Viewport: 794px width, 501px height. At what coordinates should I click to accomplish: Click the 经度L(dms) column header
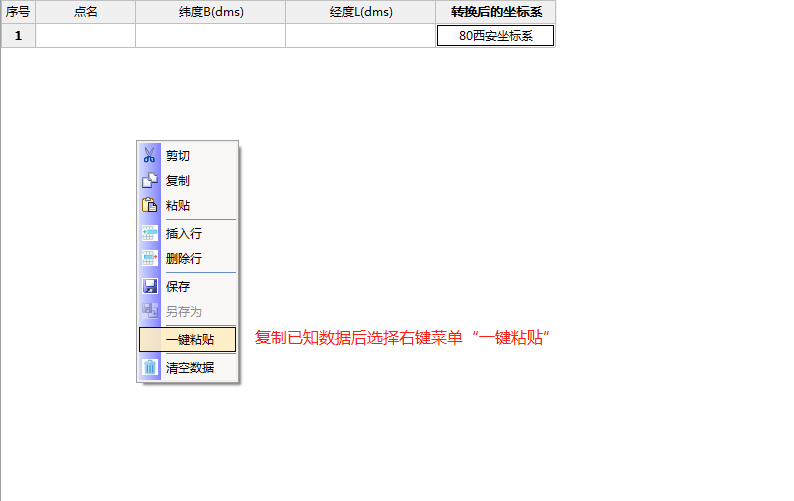(x=361, y=12)
